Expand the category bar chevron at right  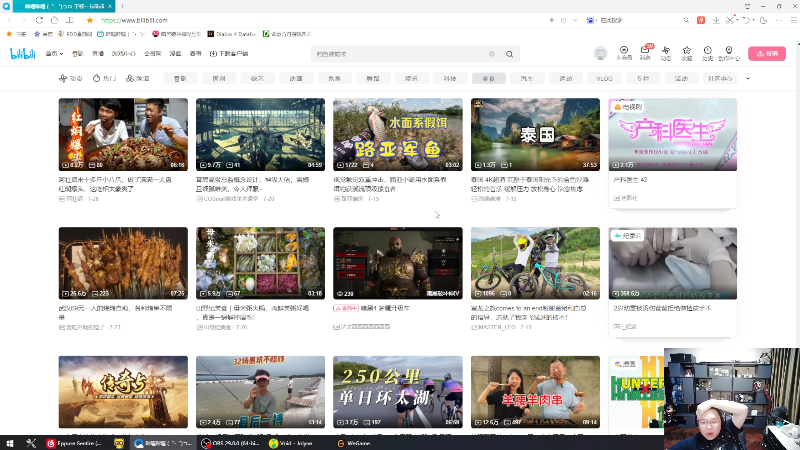click(x=748, y=79)
